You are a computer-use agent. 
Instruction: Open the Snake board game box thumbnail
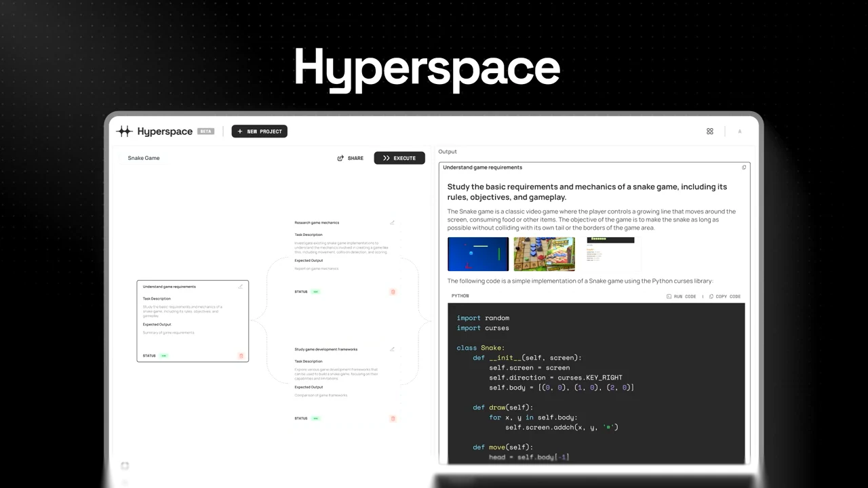pos(545,254)
